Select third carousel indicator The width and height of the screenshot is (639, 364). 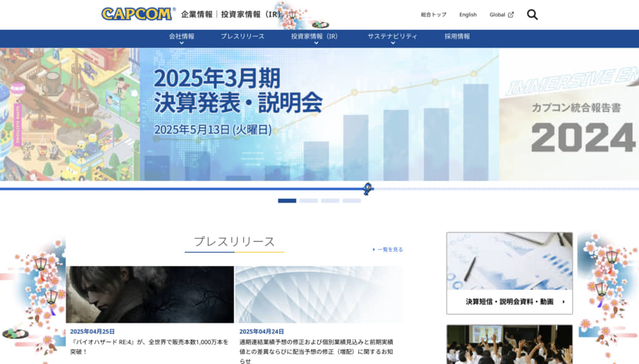(x=330, y=201)
